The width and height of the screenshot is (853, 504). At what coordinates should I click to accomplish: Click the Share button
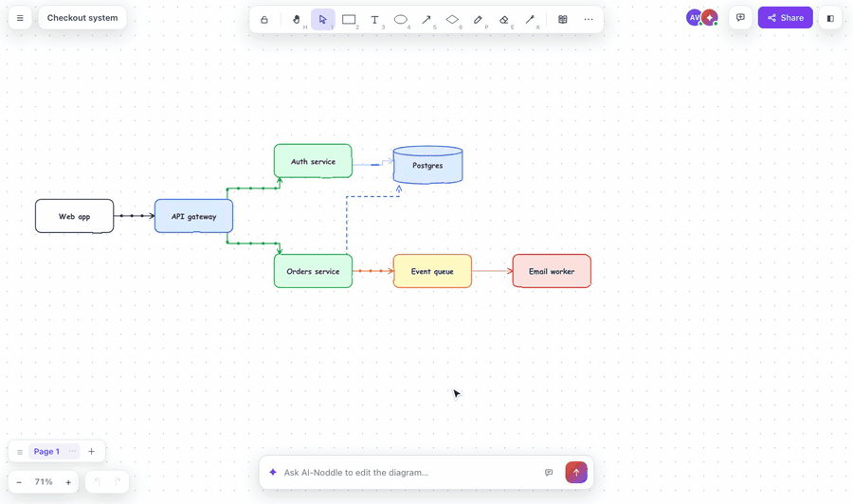[785, 18]
